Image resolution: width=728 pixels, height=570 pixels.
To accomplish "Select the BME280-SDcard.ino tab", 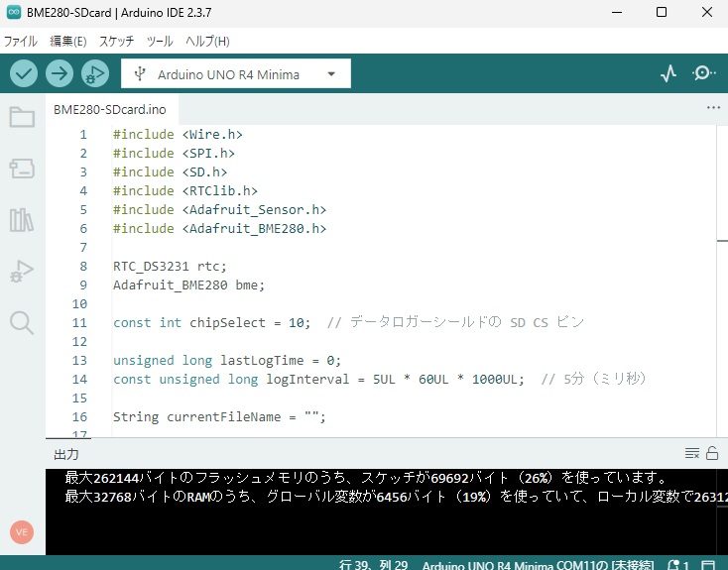I will (109, 109).
